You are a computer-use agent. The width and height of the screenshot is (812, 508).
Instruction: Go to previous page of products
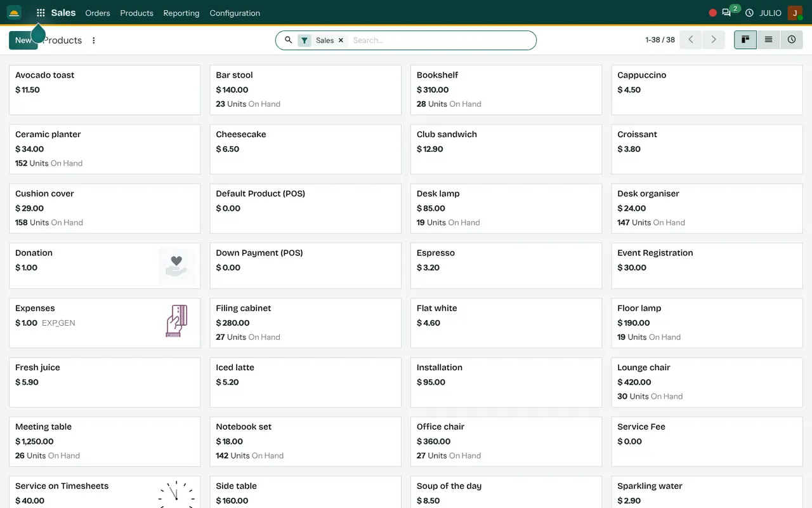coord(691,40)
